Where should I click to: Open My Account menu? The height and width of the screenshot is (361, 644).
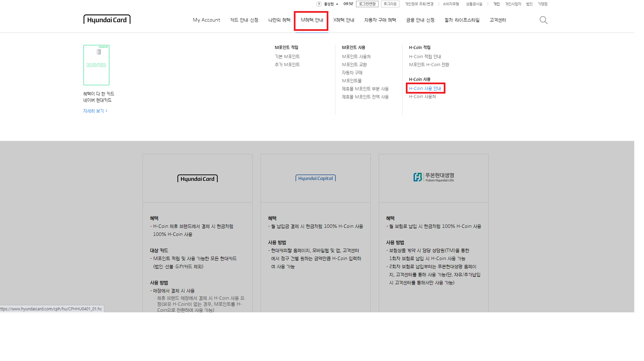206,20
